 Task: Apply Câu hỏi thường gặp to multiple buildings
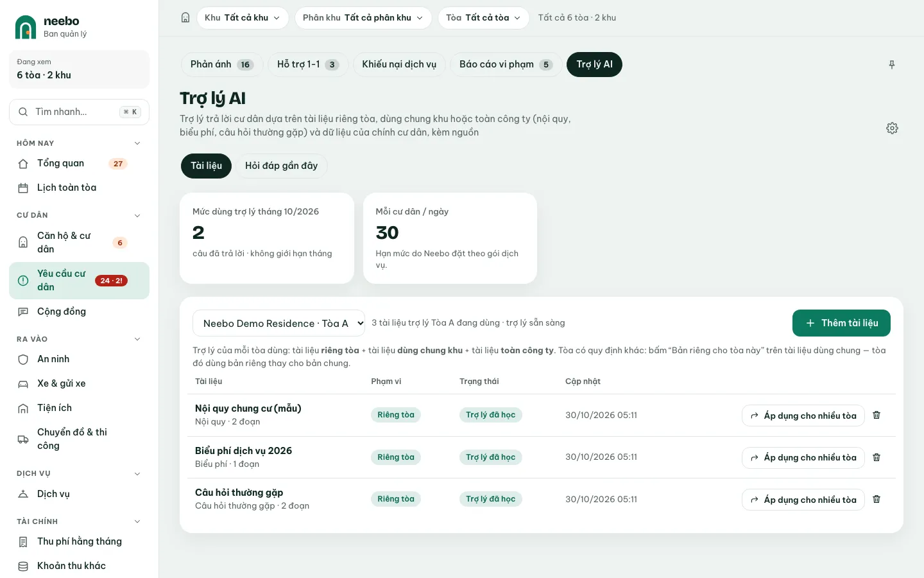tap(803, 500)
